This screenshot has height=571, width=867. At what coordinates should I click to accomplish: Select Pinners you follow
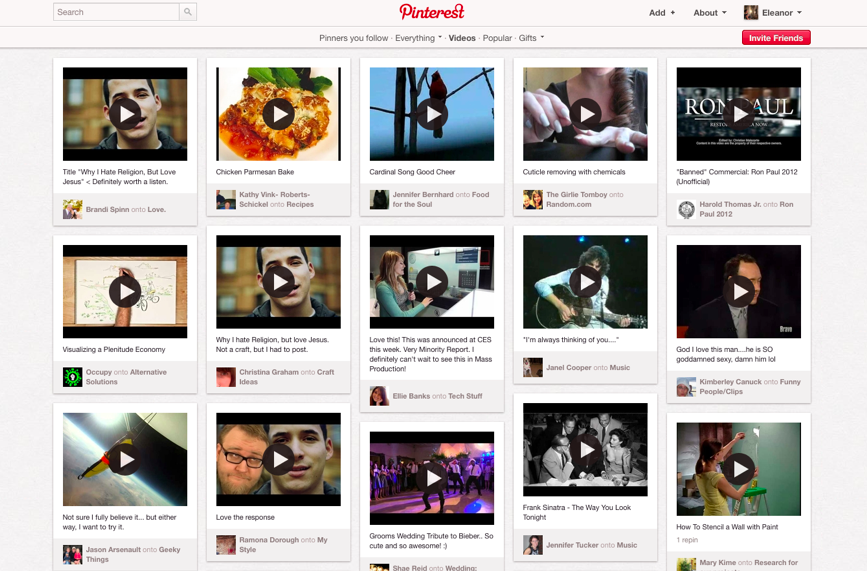point(353,38)
